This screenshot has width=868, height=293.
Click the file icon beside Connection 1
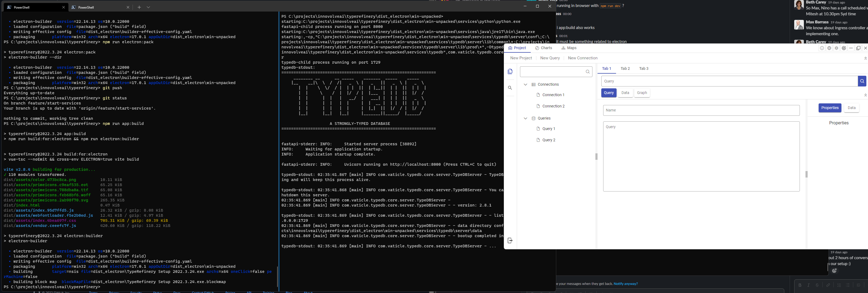click(x=538, y=95)
